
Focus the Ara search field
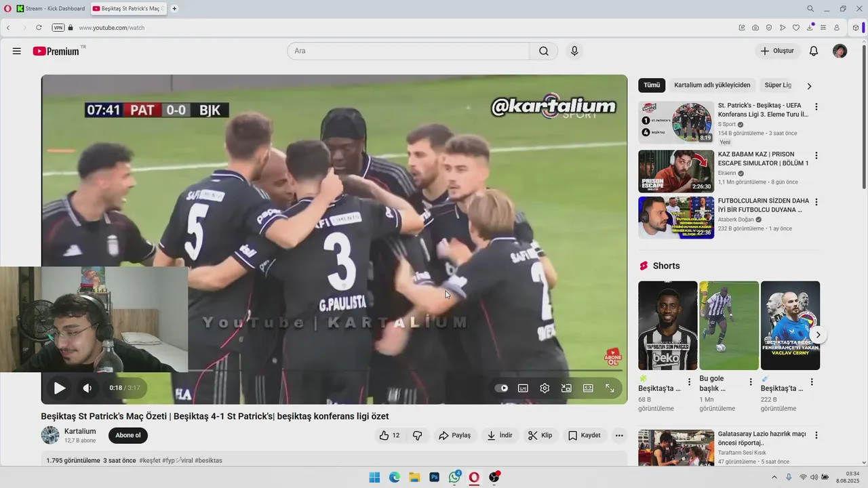click(x=408, y=51)
